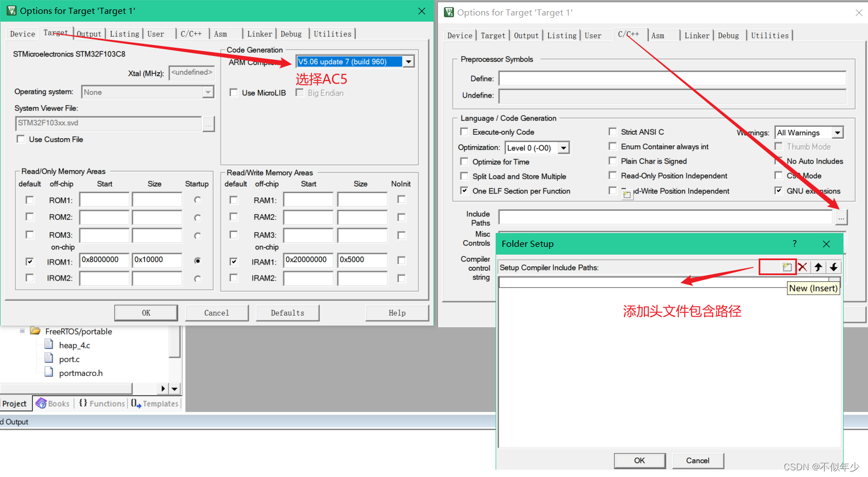Image resolution: width=868 pixels, height=477 pixels.
Task: Open the Include Paths browse (...) button
Action: pyautogui.click(x=841, y=217)
